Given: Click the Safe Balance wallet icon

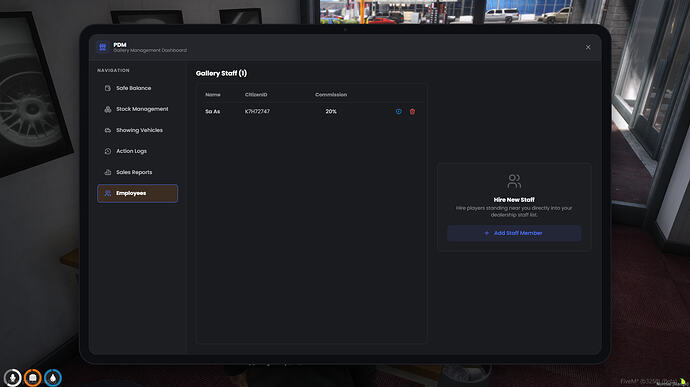Looking at the screenshot, I should click(x=108, y=88).
